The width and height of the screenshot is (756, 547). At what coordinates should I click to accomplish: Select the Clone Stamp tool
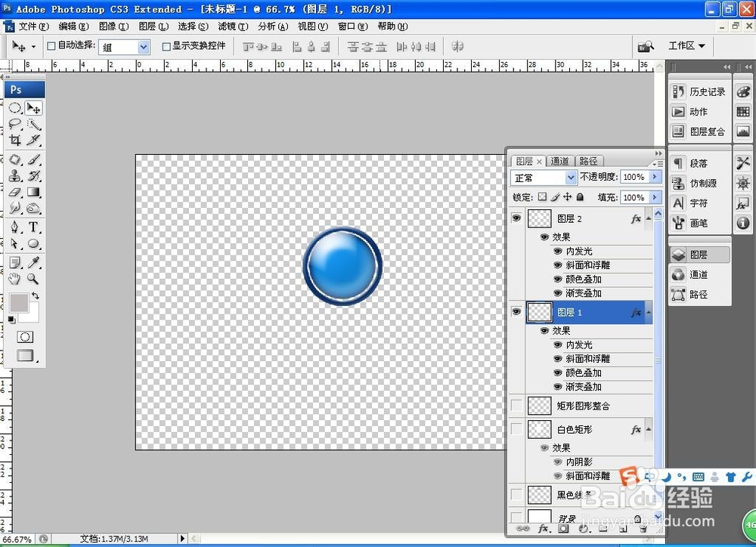click(15, 175)
